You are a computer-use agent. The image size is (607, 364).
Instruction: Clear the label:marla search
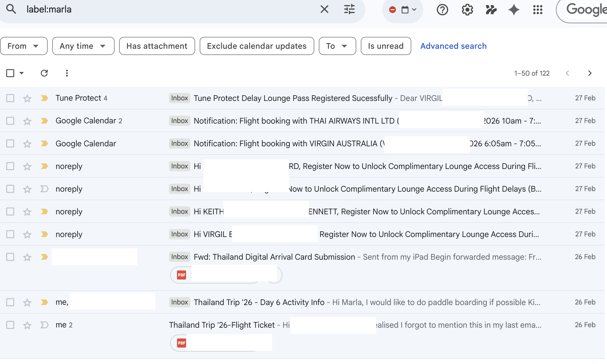(x=324, y=9)
